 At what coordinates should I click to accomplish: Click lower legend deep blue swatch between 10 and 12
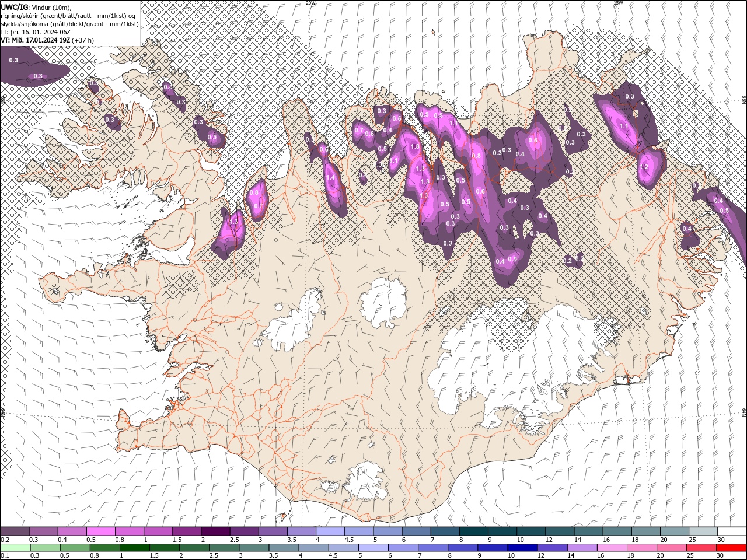pos(523,548)
